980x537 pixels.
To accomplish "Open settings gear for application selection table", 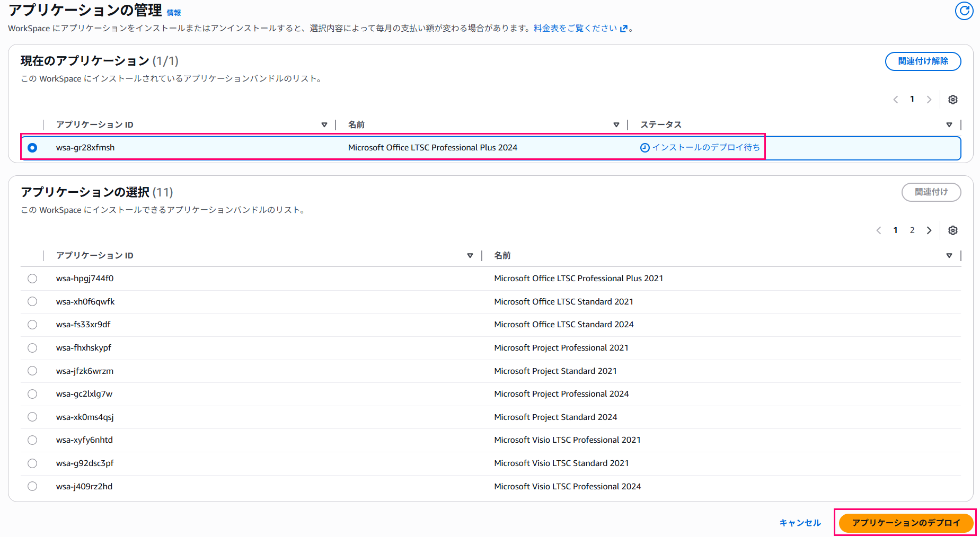I will (953, 230).
